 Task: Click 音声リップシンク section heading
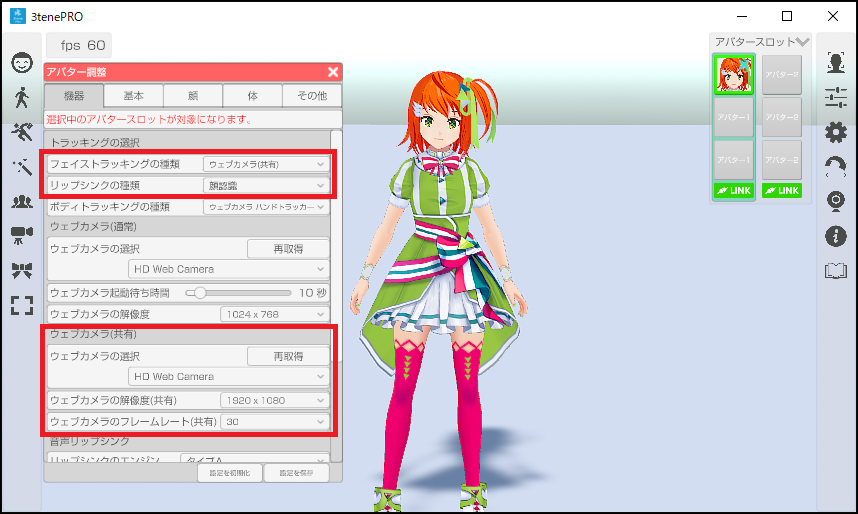pyautogui.click(x=90, y=441)
